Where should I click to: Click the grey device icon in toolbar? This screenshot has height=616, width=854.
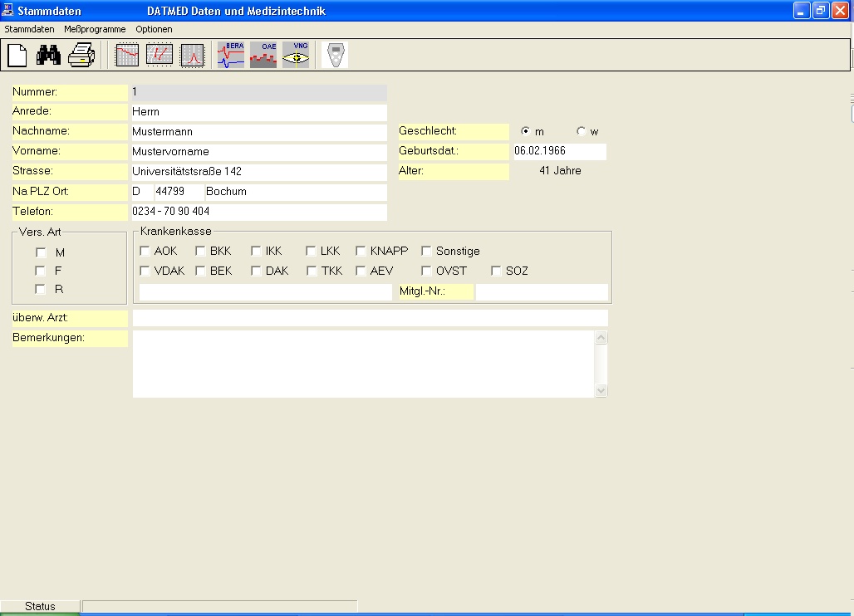coord(335,55)
